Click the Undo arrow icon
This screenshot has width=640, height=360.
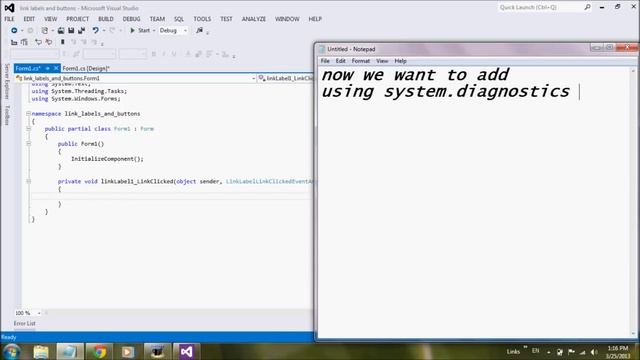pyautogui.click(x=96, y=31)
